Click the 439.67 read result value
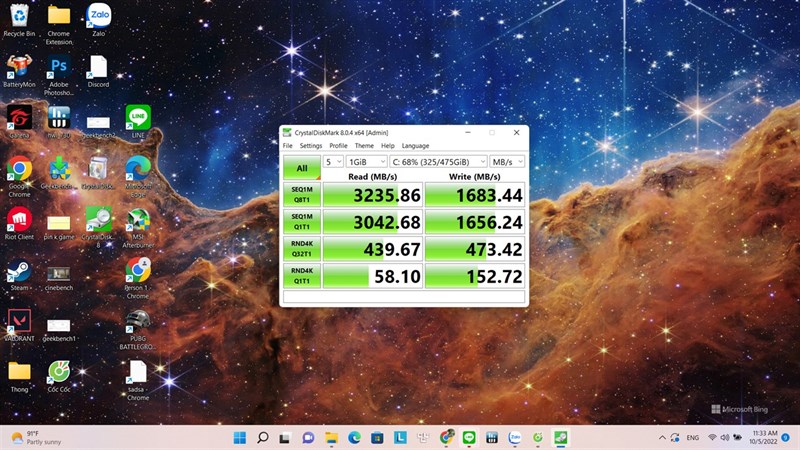800x450 pixels. [x=373, y=249]
